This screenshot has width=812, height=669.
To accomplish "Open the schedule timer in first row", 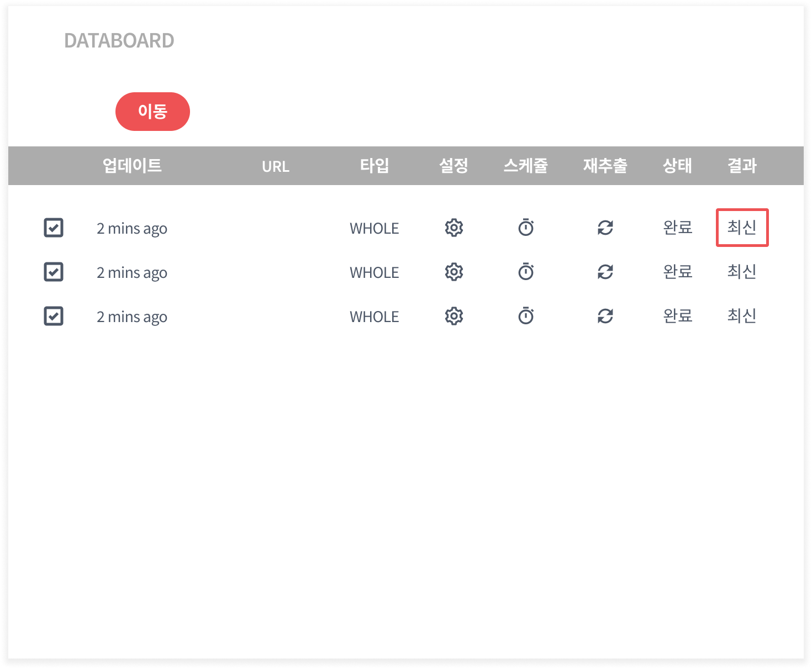I will coord(526,228).
